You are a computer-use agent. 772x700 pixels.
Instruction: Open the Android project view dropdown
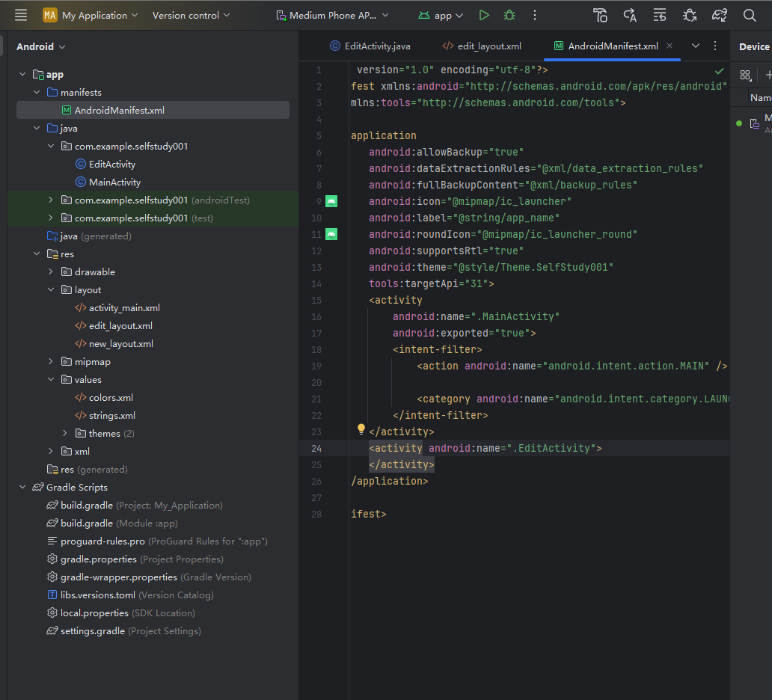(x=41, y=46)
